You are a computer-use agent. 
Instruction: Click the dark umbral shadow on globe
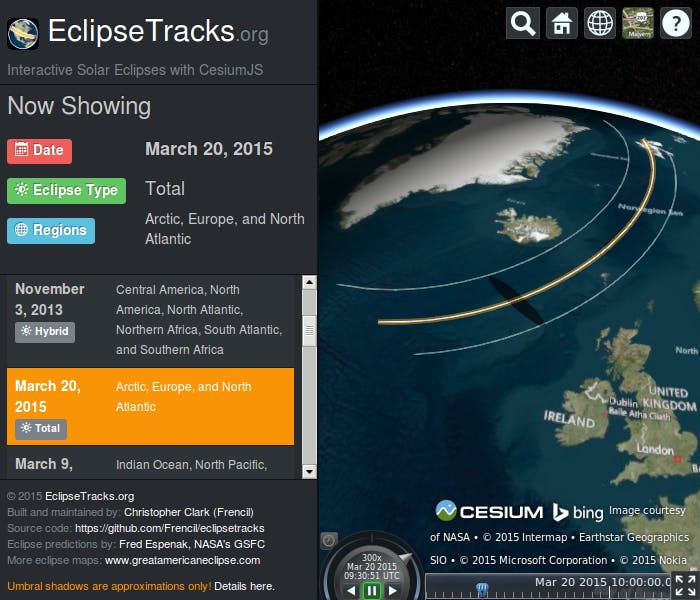tap(516, 300)
